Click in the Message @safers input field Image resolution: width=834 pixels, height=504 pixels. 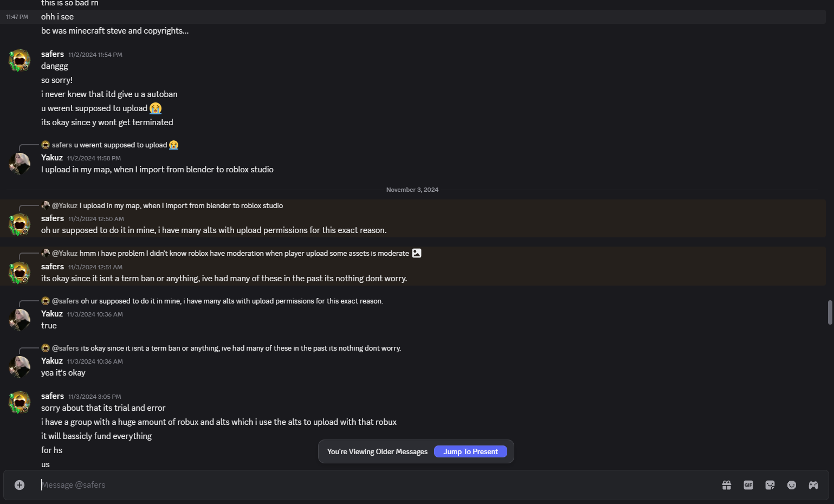click(x=325, y=485)
